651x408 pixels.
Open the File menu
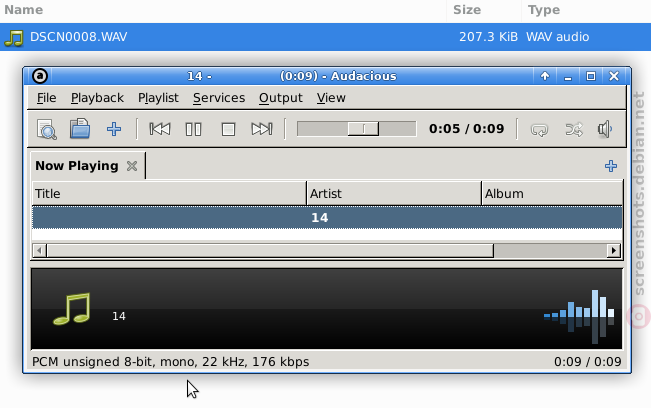[x=46, y=98]
